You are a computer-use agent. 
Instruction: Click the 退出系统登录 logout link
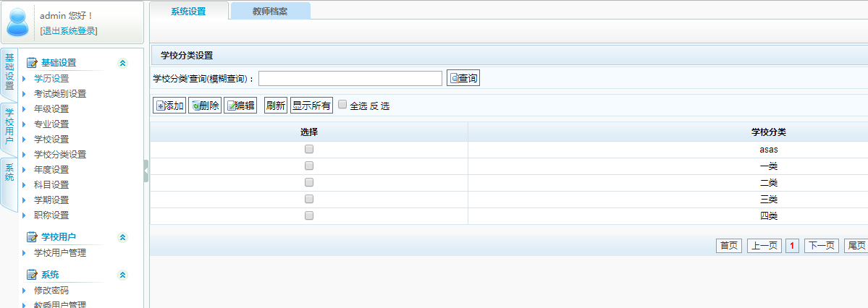[x=69, y=30]
